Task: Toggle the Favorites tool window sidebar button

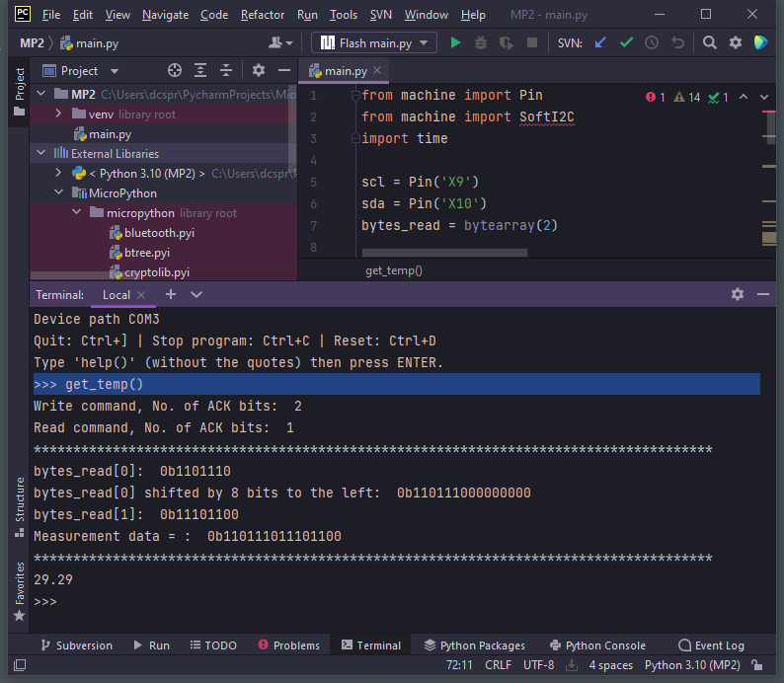Action: point(19,590)
